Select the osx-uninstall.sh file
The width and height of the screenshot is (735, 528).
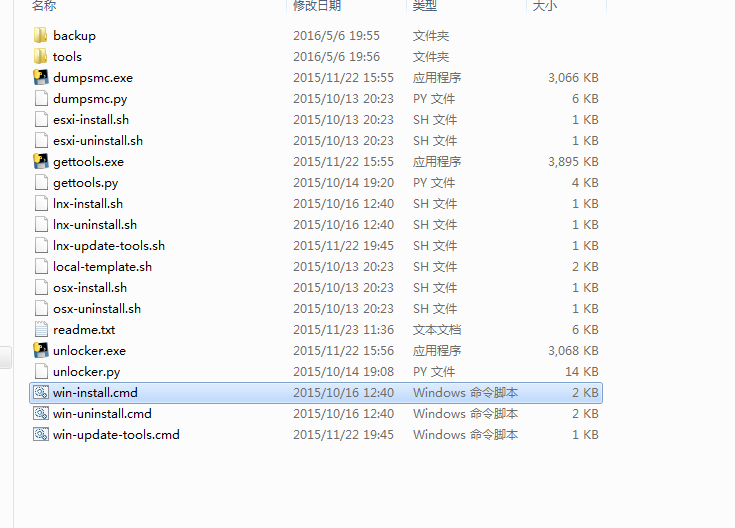tap(97, 309)
